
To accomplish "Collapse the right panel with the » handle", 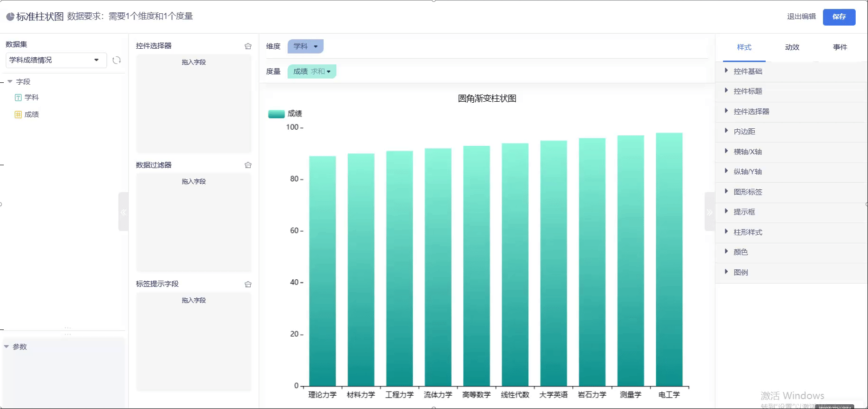I will [x=709, y=212].
